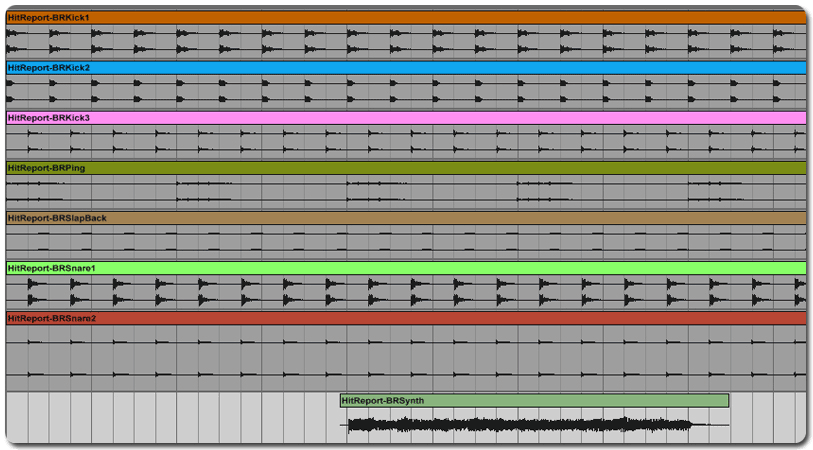Screen dimensions: 813x450
Task: Click empty track area left of BRSynth clip
Action: pos(170,417)
